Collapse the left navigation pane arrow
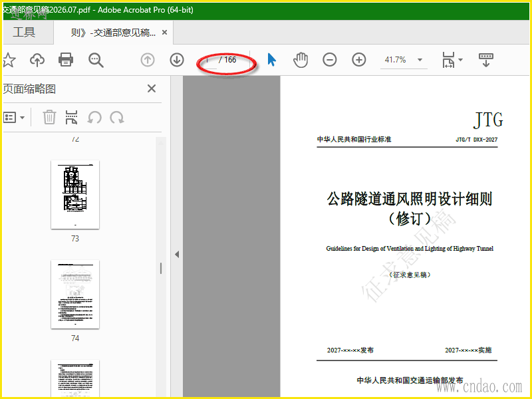The width and height of the screenshot is (532, 399). (x=177, y=255)
